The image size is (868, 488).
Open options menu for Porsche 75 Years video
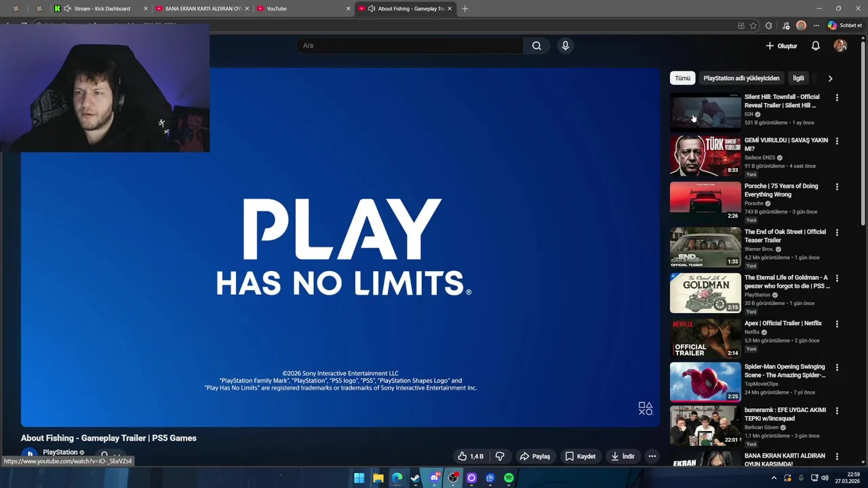[x=837, y=186]
